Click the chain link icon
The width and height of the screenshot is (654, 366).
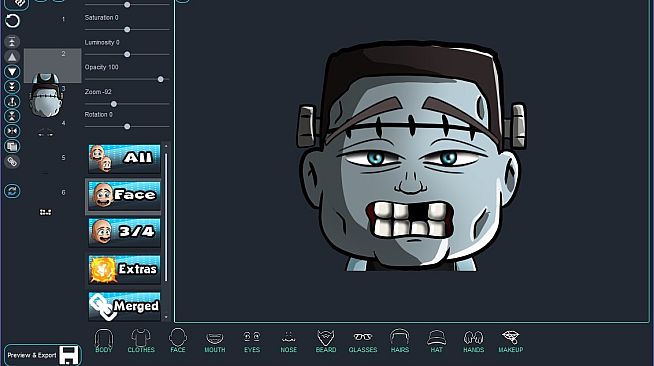click(12, 161)
